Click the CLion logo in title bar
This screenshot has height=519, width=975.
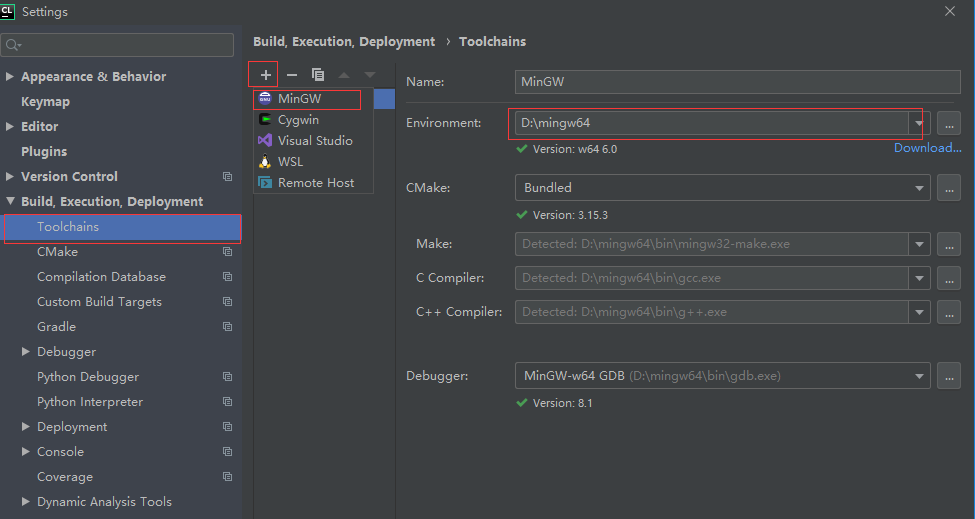(x=7, y=11)
